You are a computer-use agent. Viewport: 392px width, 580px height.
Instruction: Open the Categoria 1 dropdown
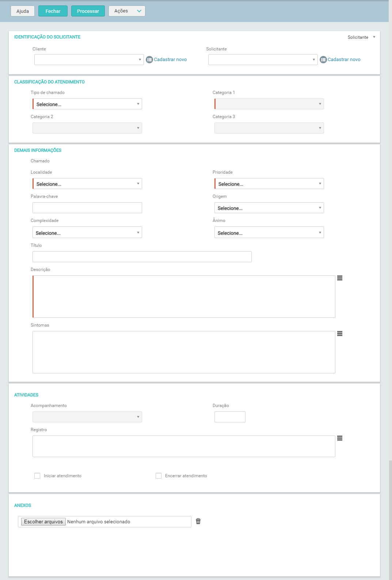click(x=269, y=104)
